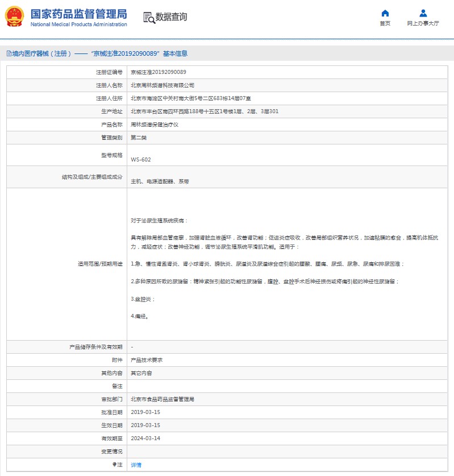Click 其它内容 value text
Viewport: 454px width, 476px height.
141,373
